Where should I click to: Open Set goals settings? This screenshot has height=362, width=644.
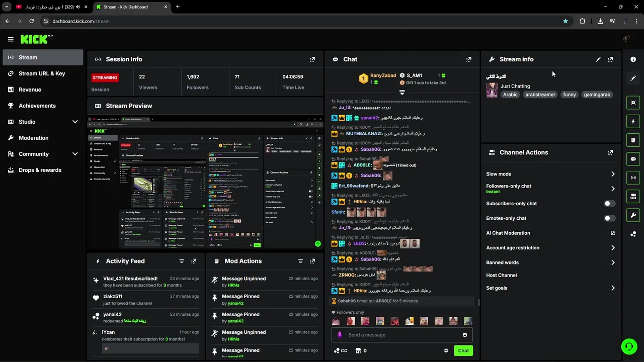click(551, 288)
